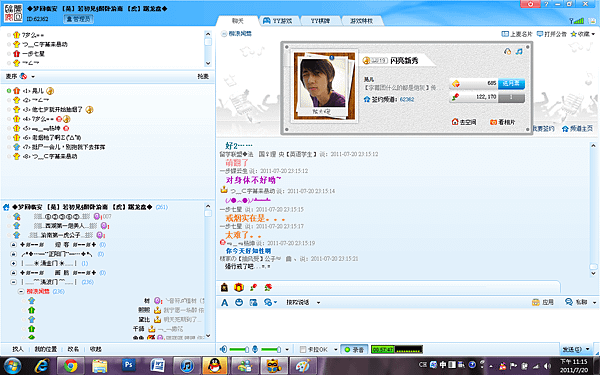Expand the channel node with count (1)

[x=13, y=263]
